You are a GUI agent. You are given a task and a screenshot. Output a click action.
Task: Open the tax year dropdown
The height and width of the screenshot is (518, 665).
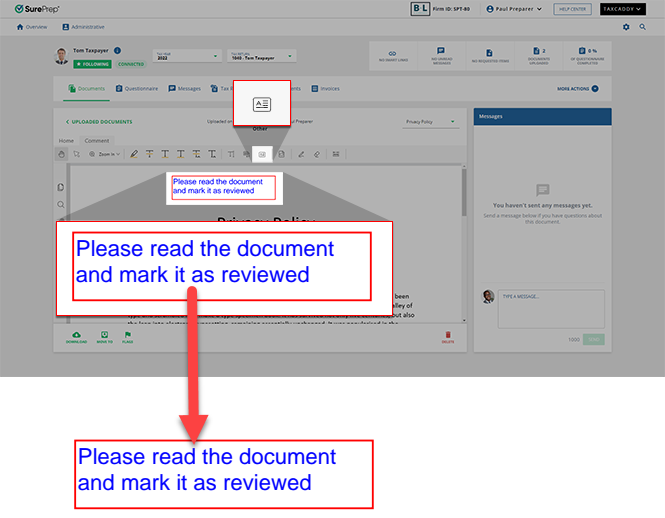(187, 56)
